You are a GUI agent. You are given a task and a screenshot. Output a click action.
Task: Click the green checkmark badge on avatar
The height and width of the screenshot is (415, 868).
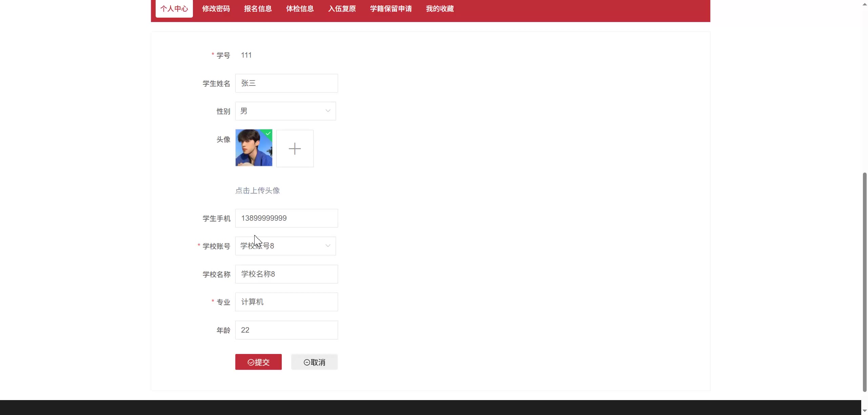click(x=268, y=133)
